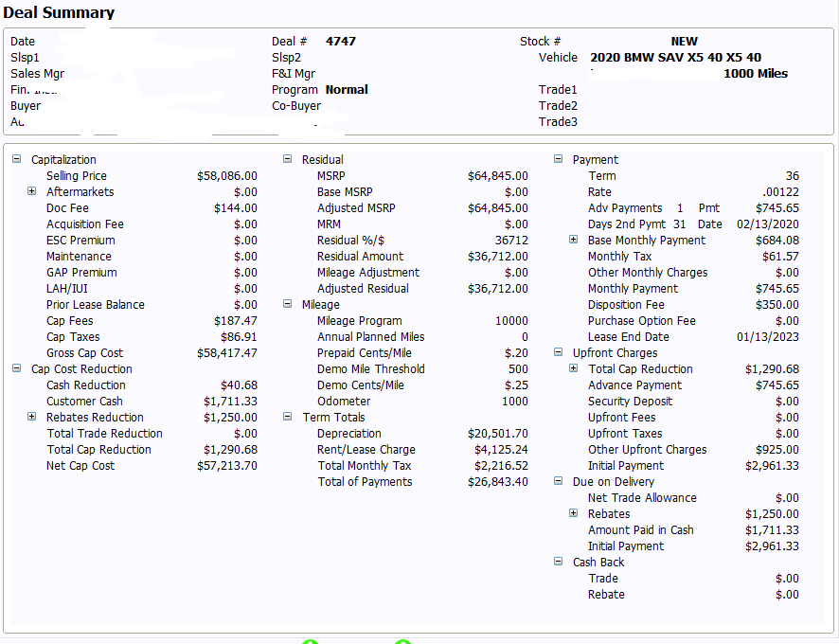Image resolution: width=839 pixels, height=644 pixels.
Task: Click the Adjusted Residual value $36,712.00
Action: pos(497,289)
